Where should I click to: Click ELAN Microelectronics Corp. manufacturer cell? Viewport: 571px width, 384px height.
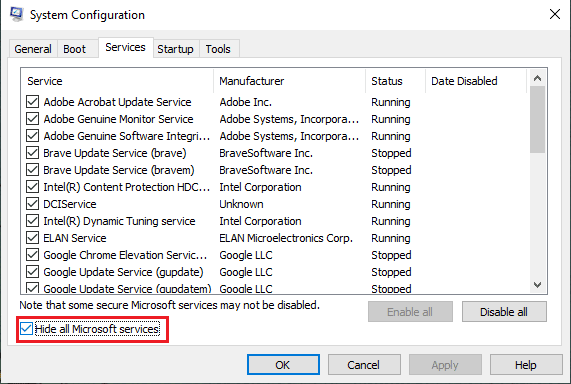pos(286,238)
